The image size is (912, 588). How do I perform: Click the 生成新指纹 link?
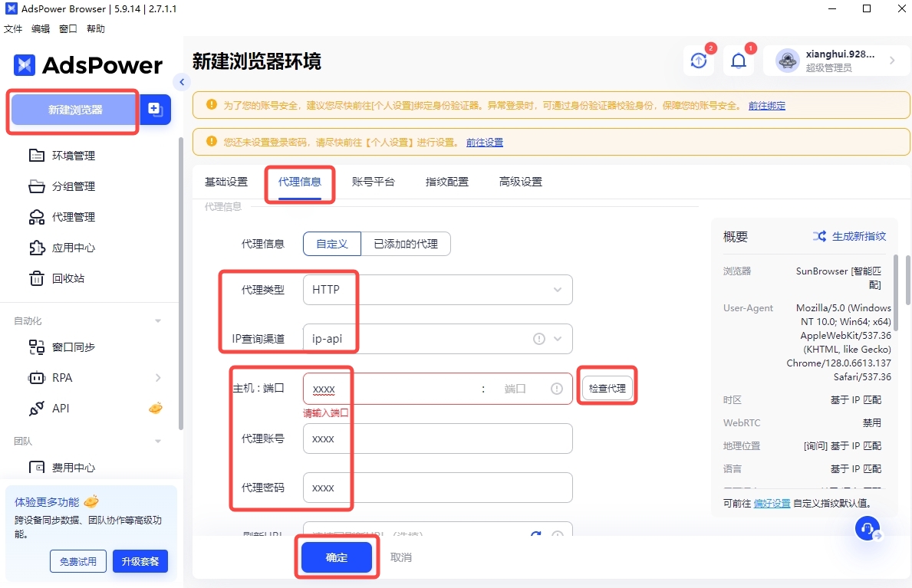(859, 236)
